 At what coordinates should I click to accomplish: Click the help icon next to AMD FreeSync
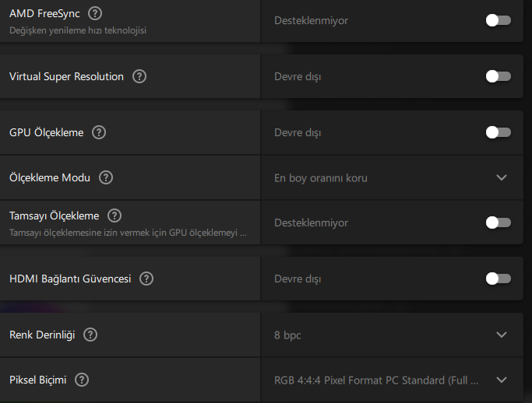(95, 13)
